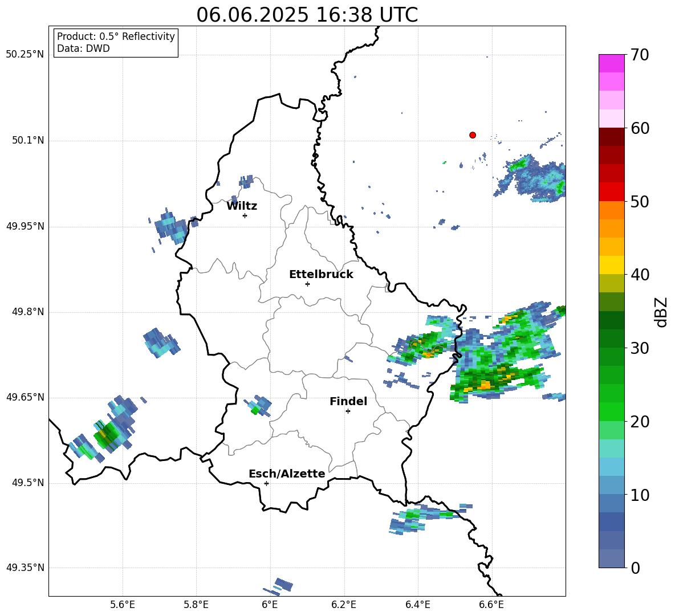This screenshot has height=616, width=675.
Task: Click the Findel city label
Action: click(x=348, y=401)
